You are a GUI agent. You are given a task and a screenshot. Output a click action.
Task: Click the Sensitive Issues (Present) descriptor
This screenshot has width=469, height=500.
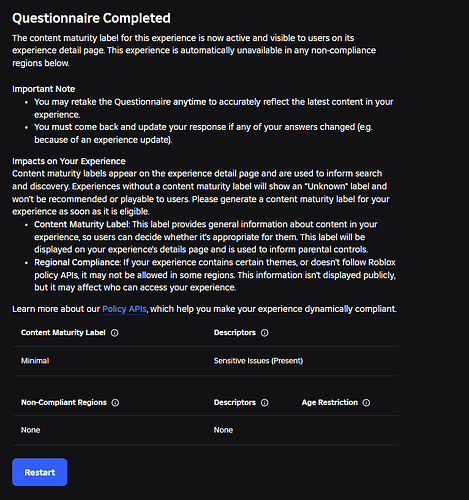click(258, 361)
